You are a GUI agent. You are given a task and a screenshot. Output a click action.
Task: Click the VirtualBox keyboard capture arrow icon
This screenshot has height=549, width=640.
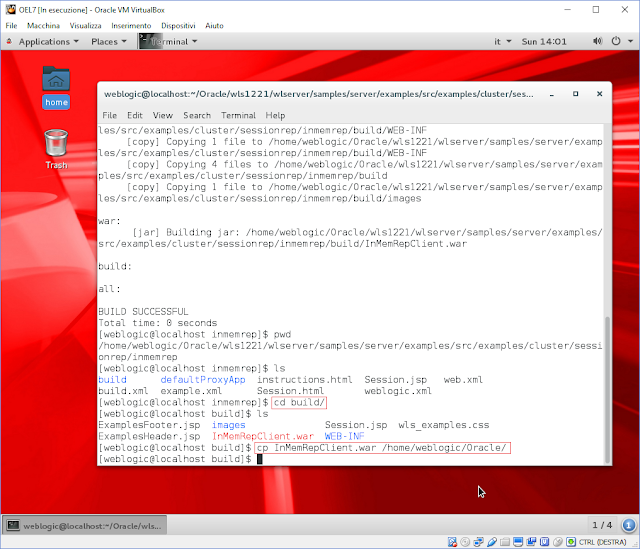[571, 542]
